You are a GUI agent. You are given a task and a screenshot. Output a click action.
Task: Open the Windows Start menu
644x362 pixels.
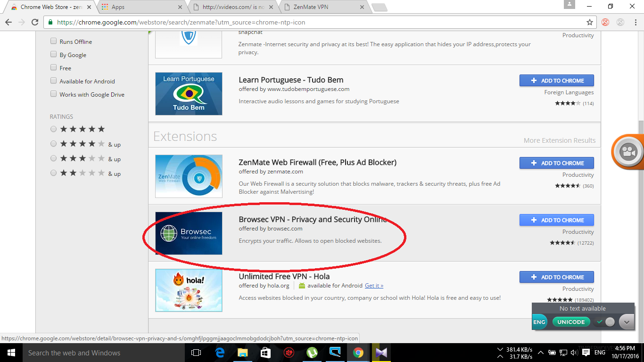coord(10,353)
